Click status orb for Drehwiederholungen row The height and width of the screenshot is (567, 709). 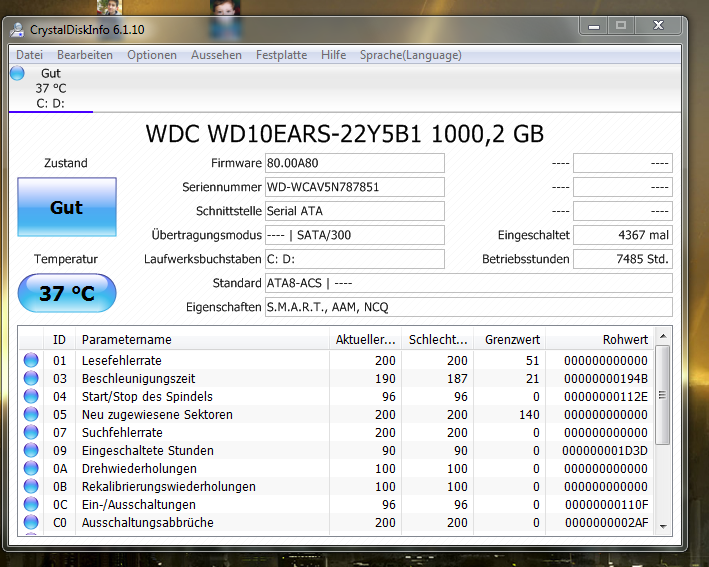point(31,468)
